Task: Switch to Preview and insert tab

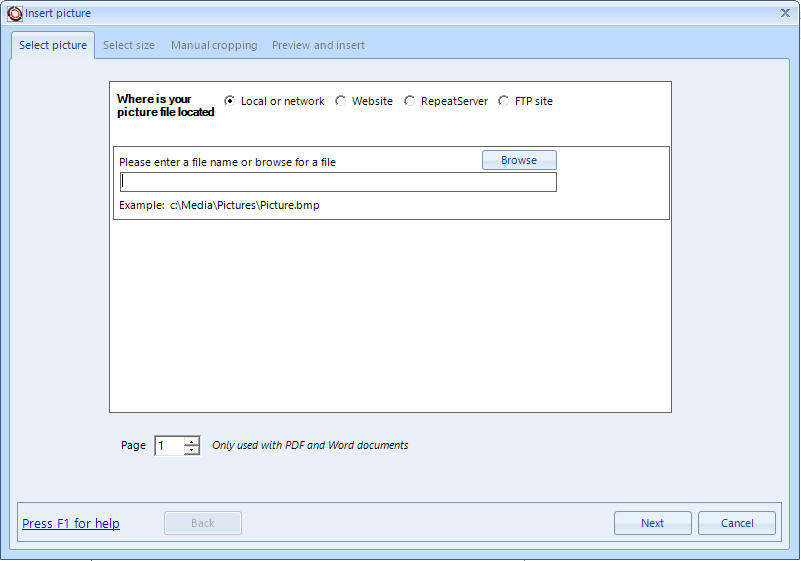Action: 318,45
